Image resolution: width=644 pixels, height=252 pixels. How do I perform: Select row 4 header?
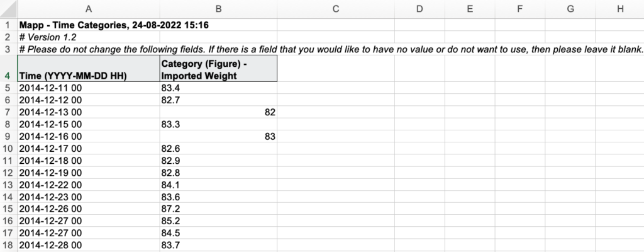(9, 68)
